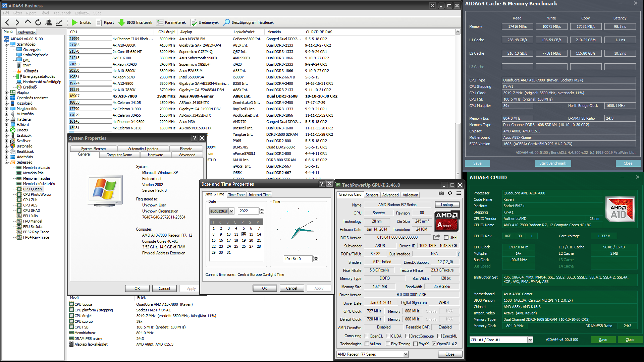Open the Paraméterek settings icon
644x362 pixels.
coord(160,22)
